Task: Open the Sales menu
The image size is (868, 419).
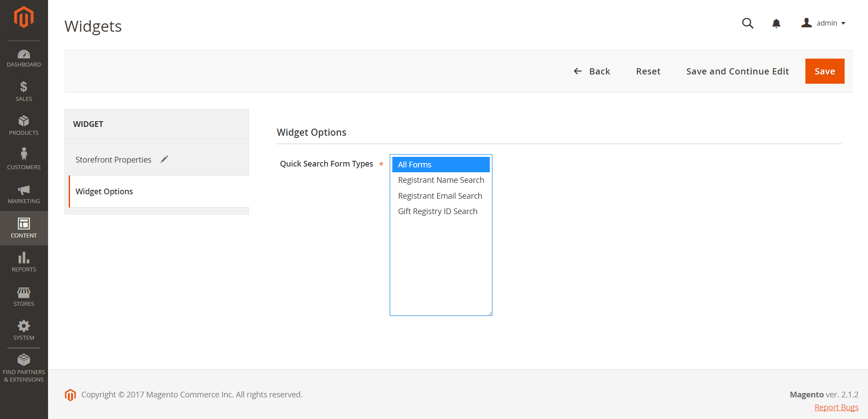Action: [24, 92]
